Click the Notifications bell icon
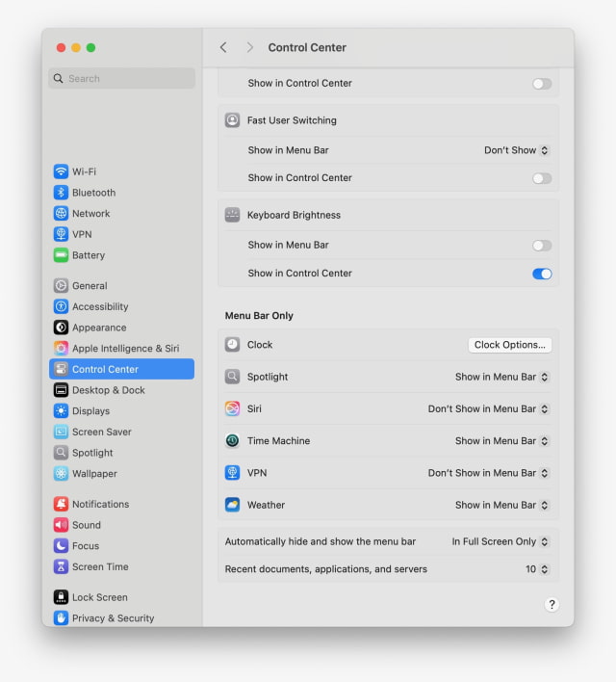The image size is (616, 682). [61, 504]
